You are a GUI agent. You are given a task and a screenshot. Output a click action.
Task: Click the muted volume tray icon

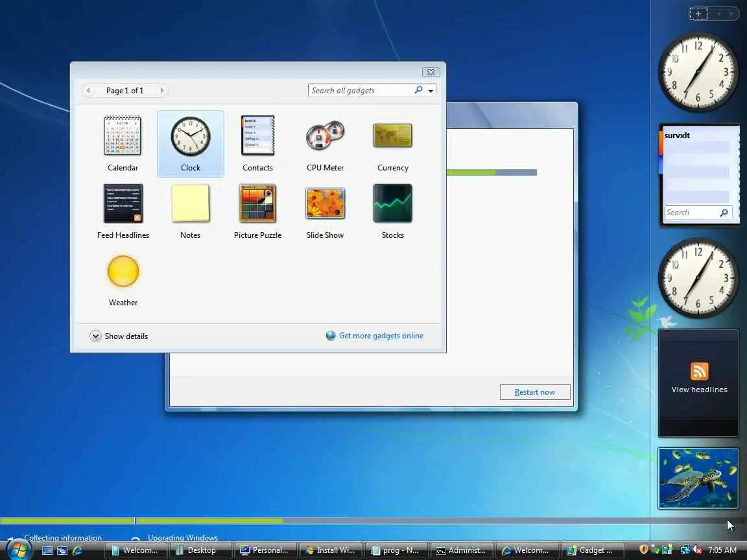(697, 550)
